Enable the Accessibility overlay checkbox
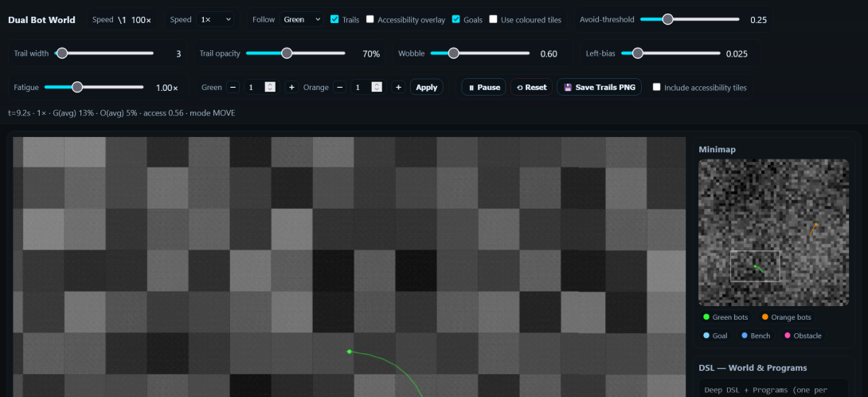 tap(370, 19)
